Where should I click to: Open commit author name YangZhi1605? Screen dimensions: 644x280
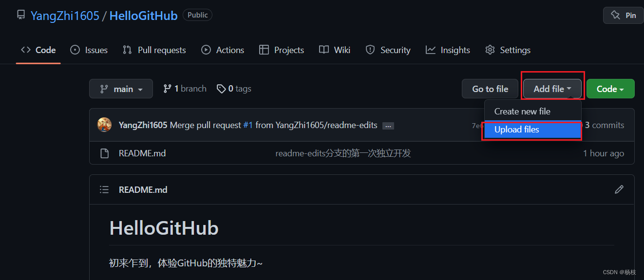click(143, 125)
